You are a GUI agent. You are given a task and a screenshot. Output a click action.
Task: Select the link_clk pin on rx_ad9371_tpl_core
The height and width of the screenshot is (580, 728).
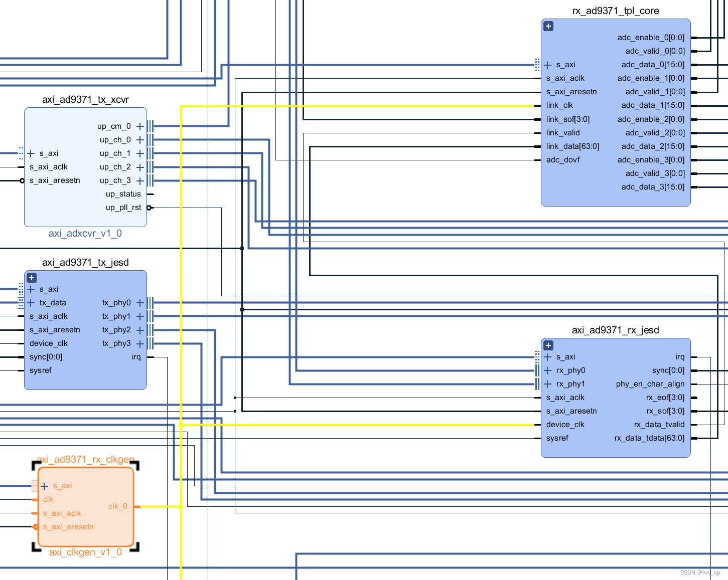pos(559,105)
